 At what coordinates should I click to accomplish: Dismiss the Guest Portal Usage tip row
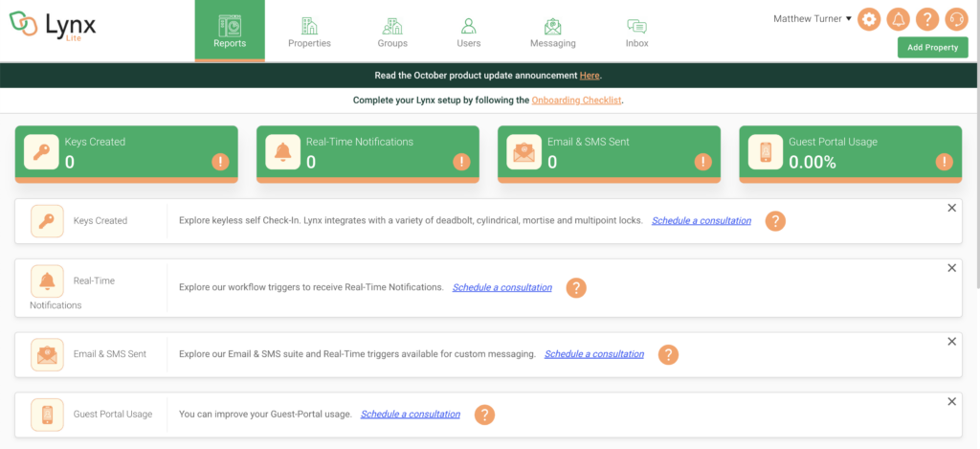pos(952,401)
